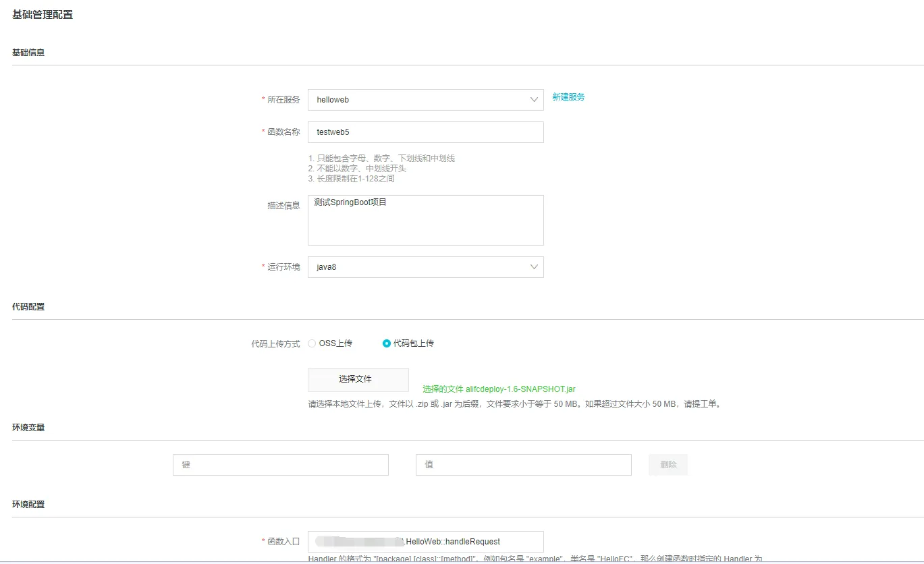Click the 环境变量 section heading
This screenshot has height=564, width=924.
tap(28, 428)
